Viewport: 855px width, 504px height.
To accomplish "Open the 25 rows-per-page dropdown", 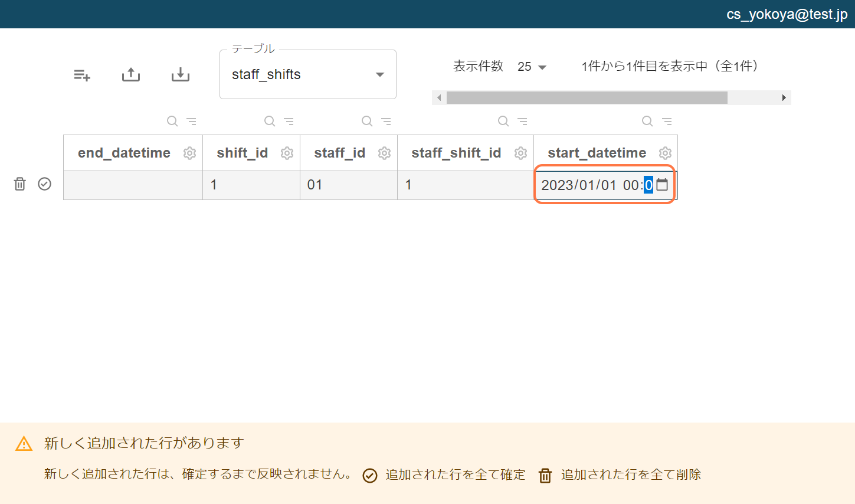I will (532, 67).
